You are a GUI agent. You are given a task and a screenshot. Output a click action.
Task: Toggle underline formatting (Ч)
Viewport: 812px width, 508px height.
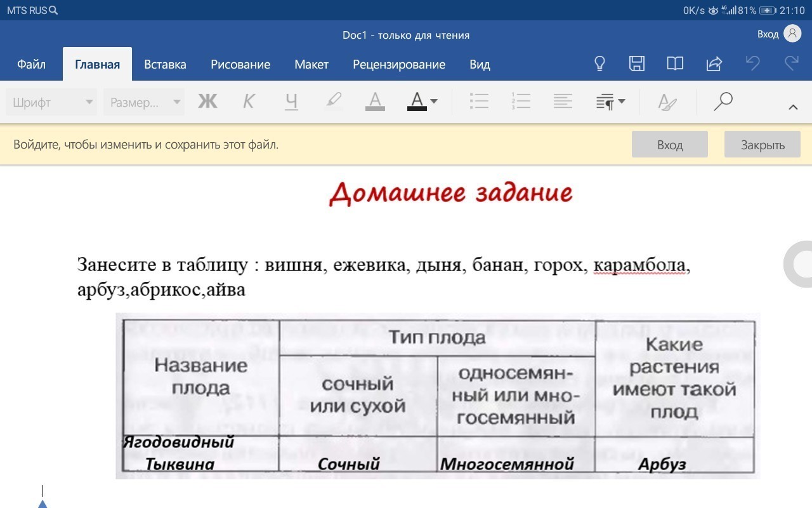(x=291, y=102)
